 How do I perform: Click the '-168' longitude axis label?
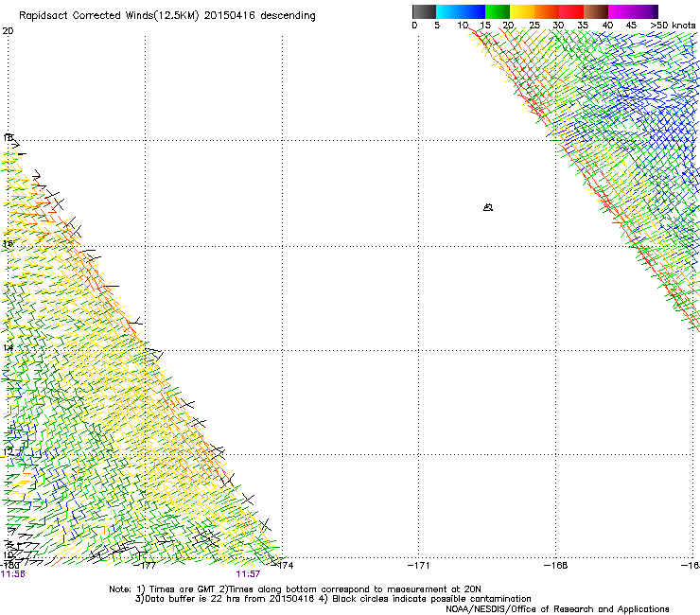[x=556, y=566]
